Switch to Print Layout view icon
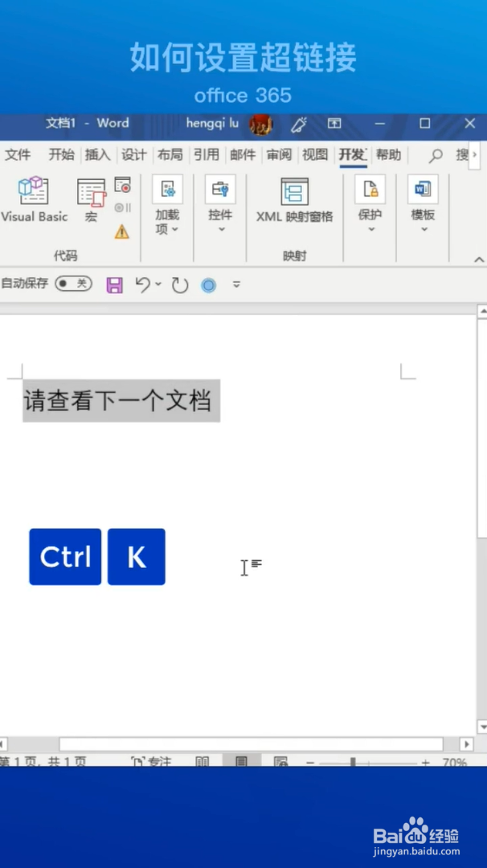Image resolution: width=487 pixels, height=868 pixels. click(241, 762)
